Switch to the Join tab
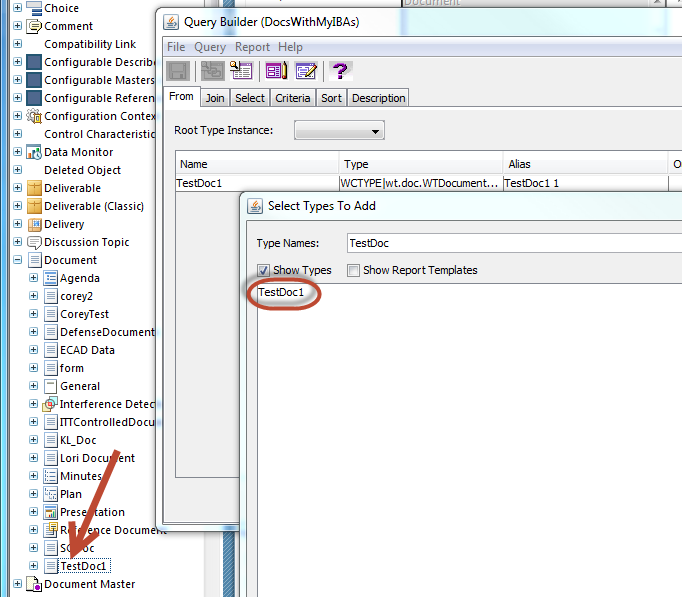682x597 pixels. click(x=215, y=98)
